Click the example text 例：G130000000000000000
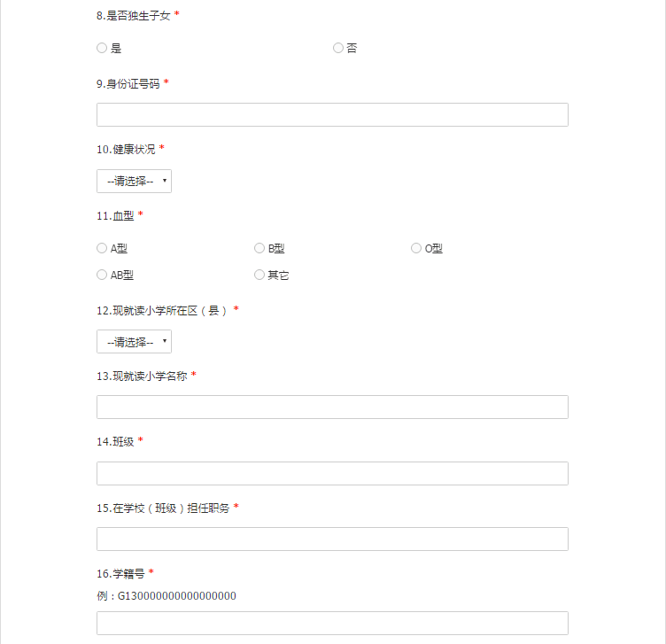Screen dimensions: 666x644 click(166, 596)
